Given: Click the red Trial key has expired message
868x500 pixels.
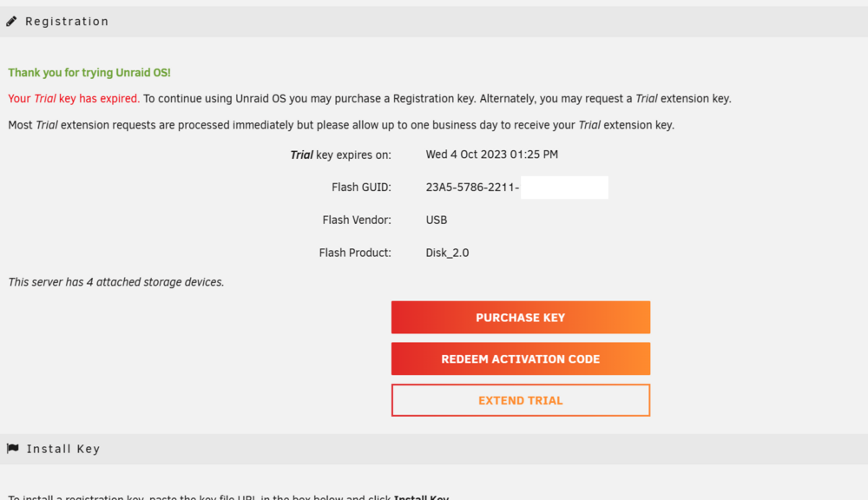Looking at the screenshot, I should 74,99.
